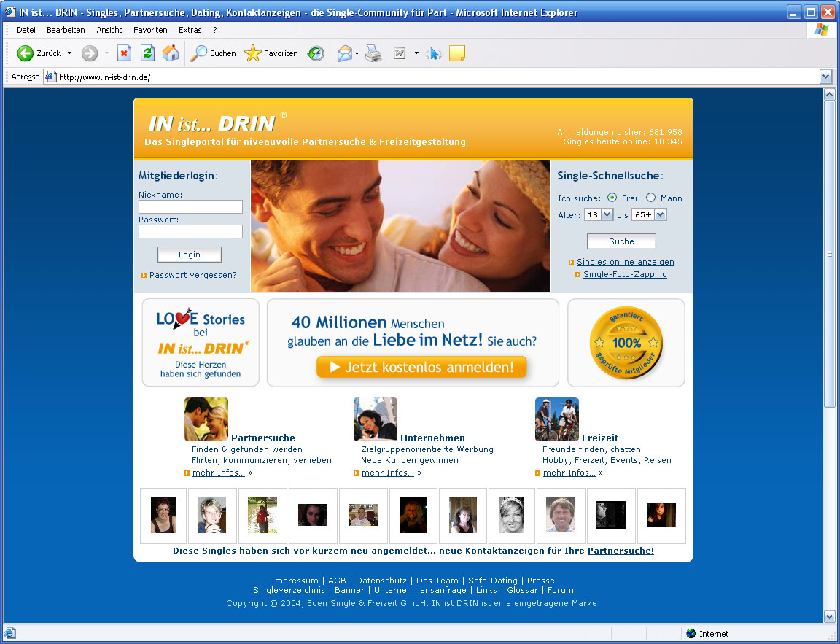Click the Suche button
The height and width of the screenshot is (644, 840).
[x=621, y=241]
